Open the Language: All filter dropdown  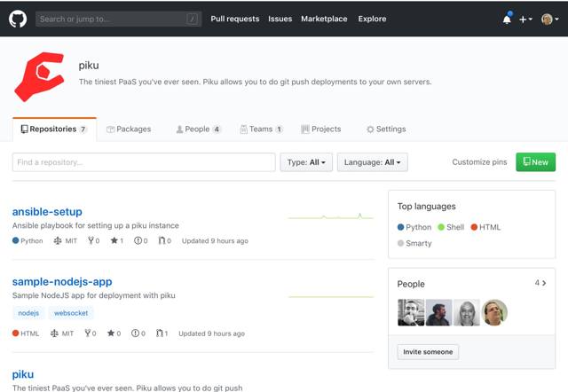coord(372,162)
